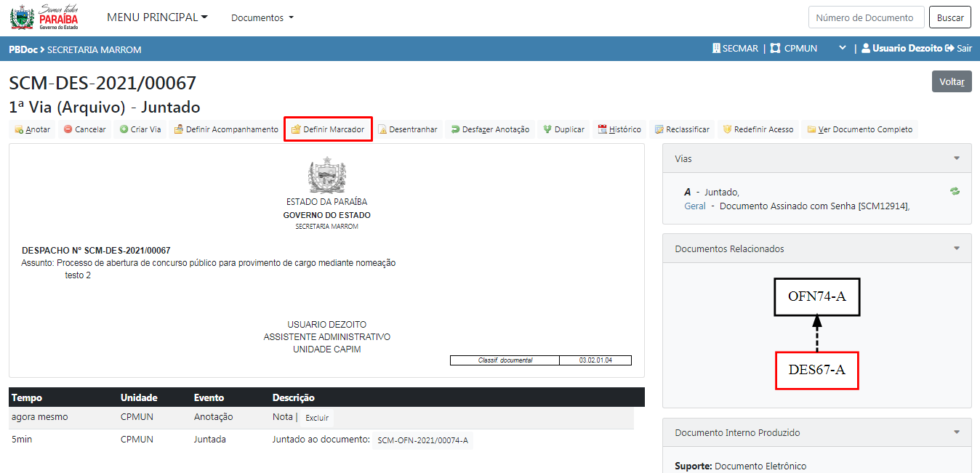Screen dimensions: 980x473
Task: Open Redefinir Acesso shield option
Action: tap(758, 129)
